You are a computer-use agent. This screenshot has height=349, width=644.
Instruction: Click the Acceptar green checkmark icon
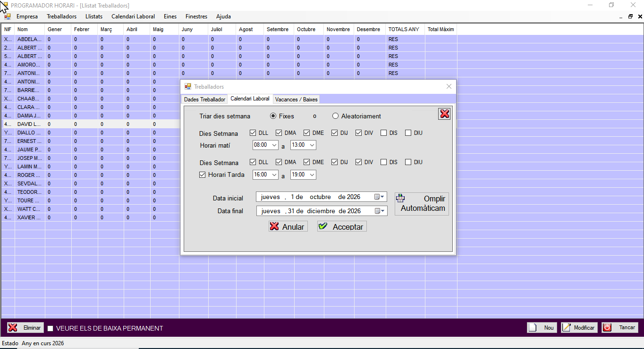tap(323, 226)
